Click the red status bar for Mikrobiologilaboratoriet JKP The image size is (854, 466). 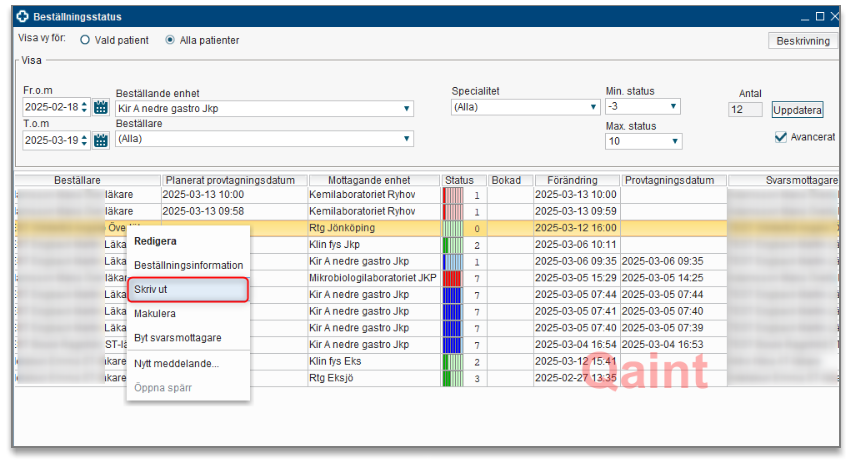tap(452, 277)
